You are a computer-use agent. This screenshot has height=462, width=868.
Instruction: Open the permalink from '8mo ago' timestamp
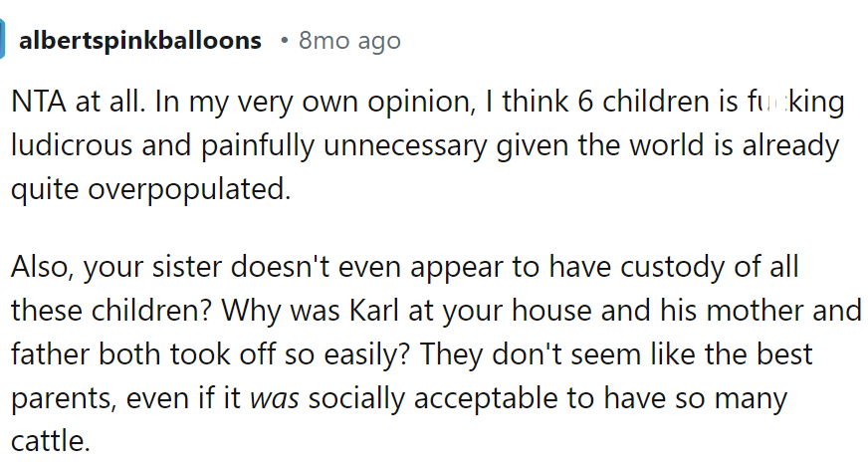coord(349,41)
